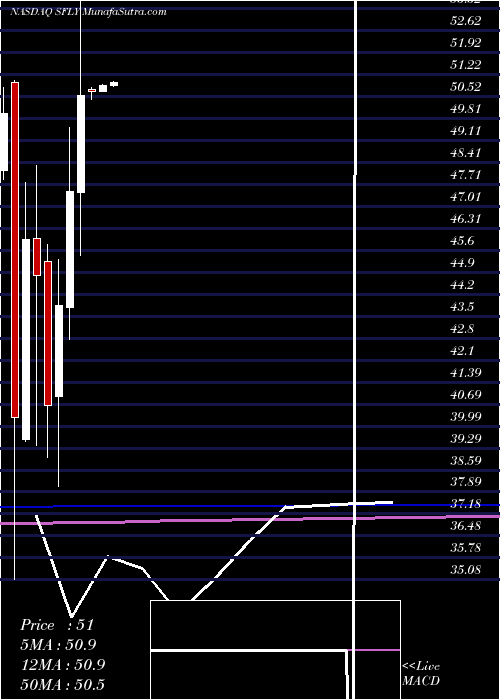The image size is (500, 700).
Task: Click the small red doji candle near 50.52
Action: coord(92,91)
